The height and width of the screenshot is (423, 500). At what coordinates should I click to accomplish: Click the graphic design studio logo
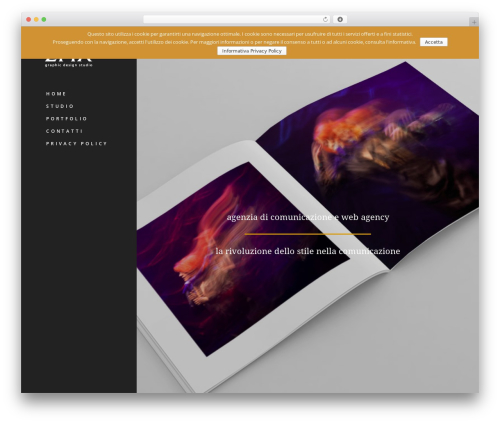[69, 63]
